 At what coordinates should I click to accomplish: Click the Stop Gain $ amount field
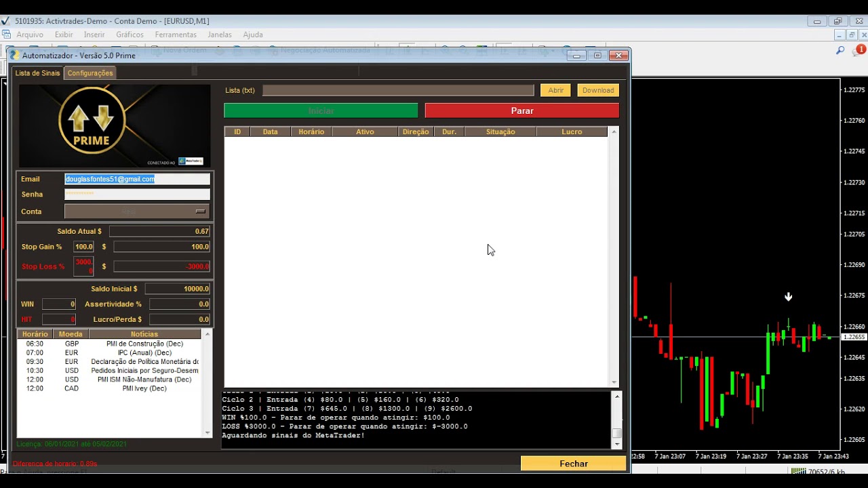(x=161, y=247)
